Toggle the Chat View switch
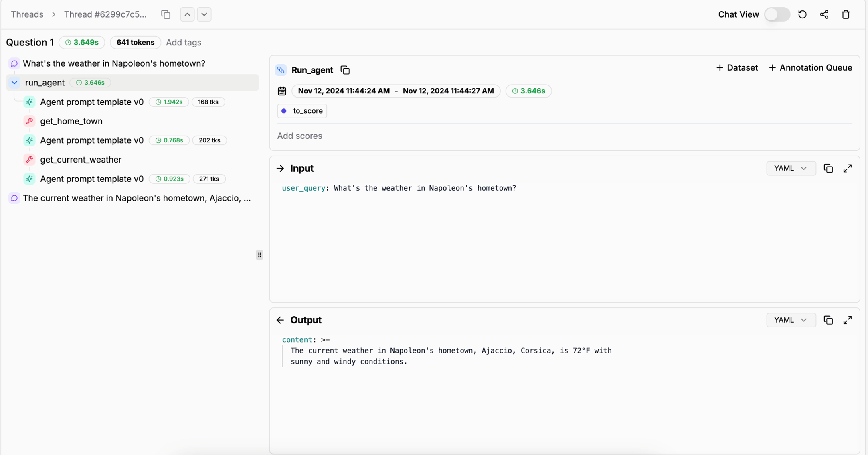The image size is (868, 455). [x=777, y=14]
